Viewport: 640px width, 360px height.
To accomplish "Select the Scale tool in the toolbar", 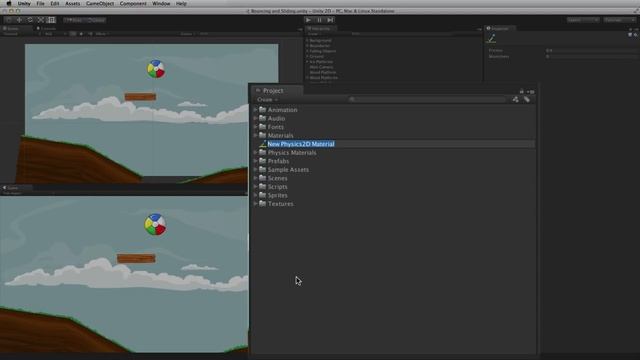I will (x=40, y=20).
